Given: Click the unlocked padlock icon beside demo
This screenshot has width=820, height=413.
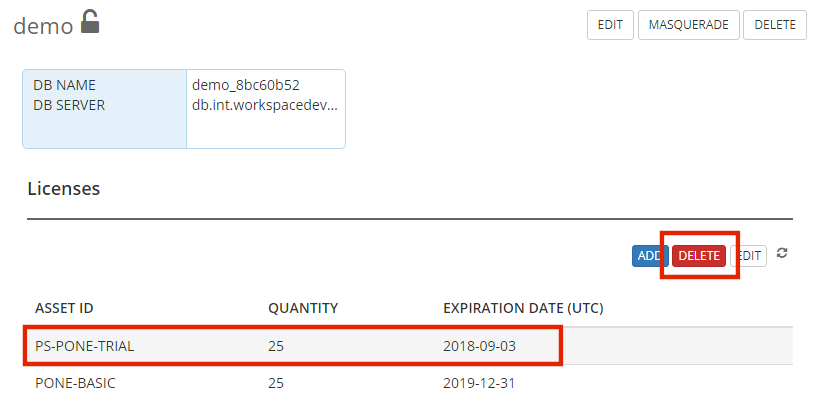Looking at the screenshot, I should click(x=90, y=22).
